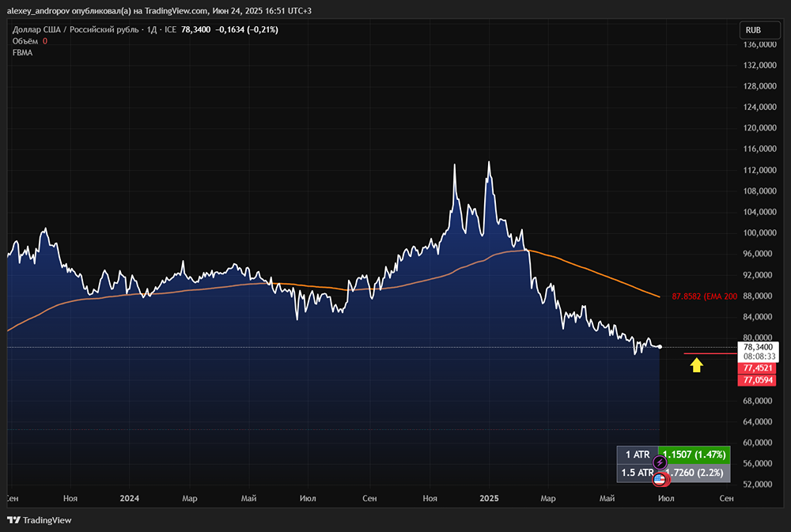Click the 100,0000 price axis label

pos(759,233)
